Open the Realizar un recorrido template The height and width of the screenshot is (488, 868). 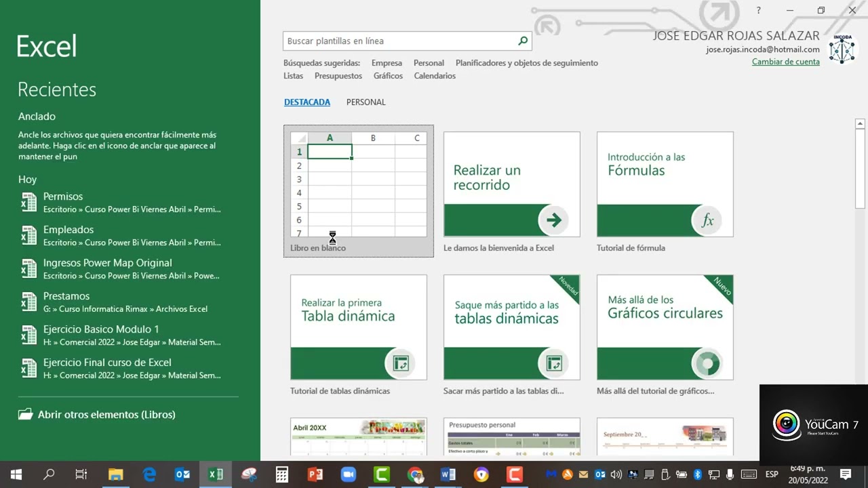point(512,184)
